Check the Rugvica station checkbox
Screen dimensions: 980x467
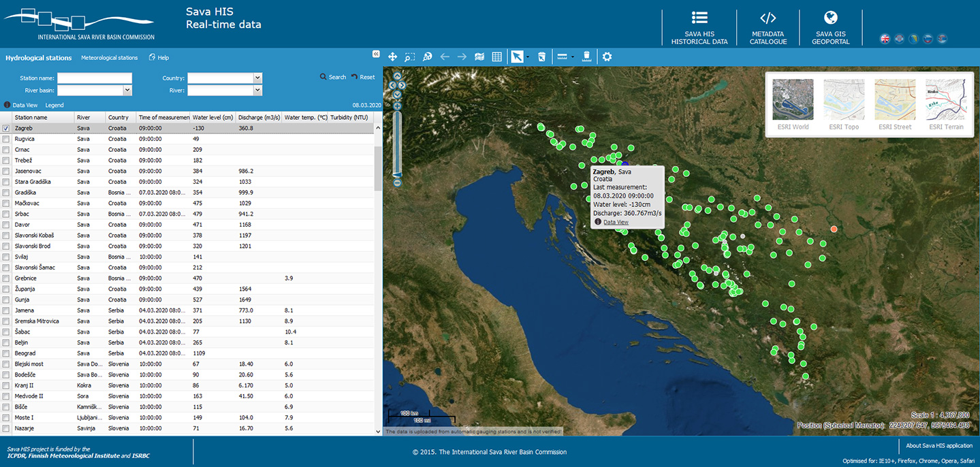[6, 139]
